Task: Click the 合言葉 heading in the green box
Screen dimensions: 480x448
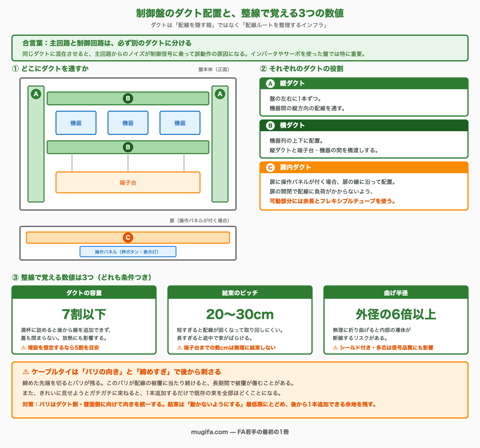Action: click(107, 43)
